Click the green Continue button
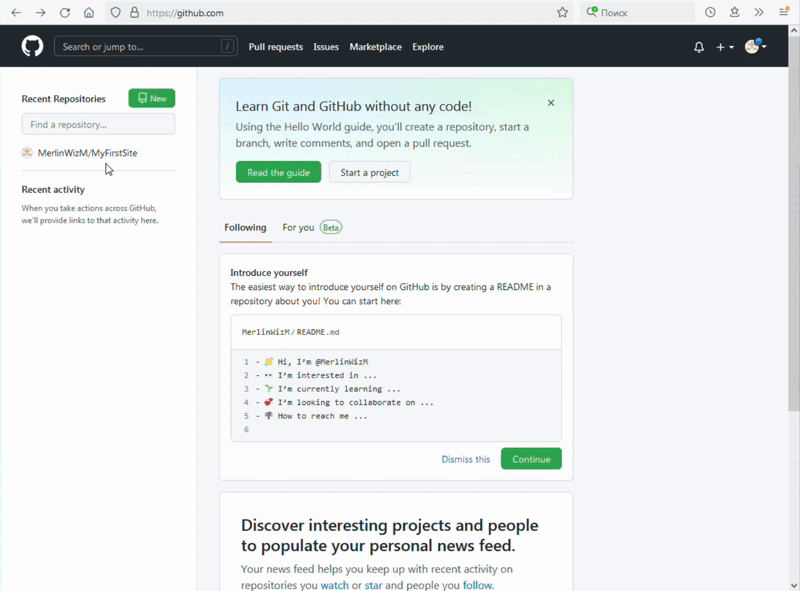The height and width of the screenshot is (591, 800). (x=531, y=459)
